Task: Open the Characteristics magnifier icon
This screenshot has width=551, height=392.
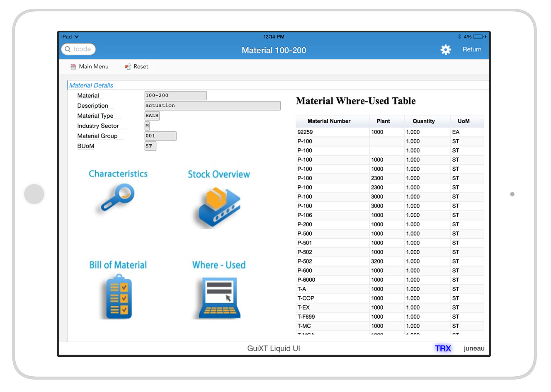Action: coord(118,198)
